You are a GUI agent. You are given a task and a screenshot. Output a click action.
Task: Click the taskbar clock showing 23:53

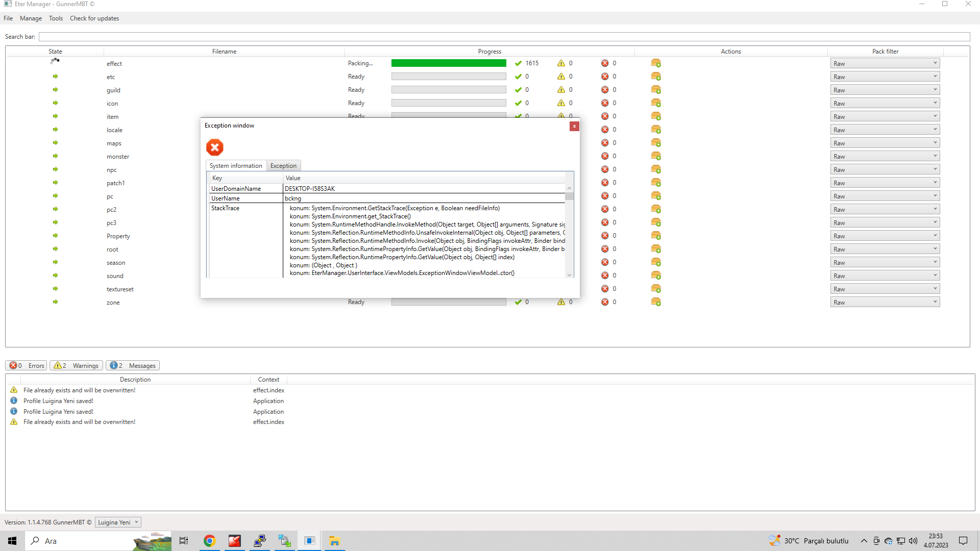tap(936, 541)
